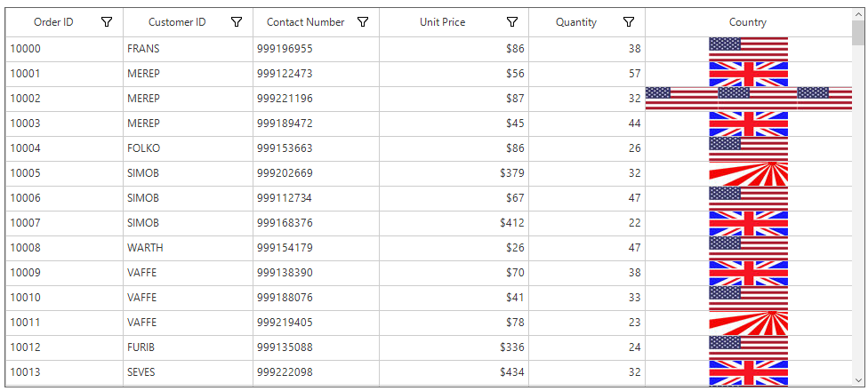The image size is (868, 391).
Task: Click unit price $26
Action: [454, 248]
